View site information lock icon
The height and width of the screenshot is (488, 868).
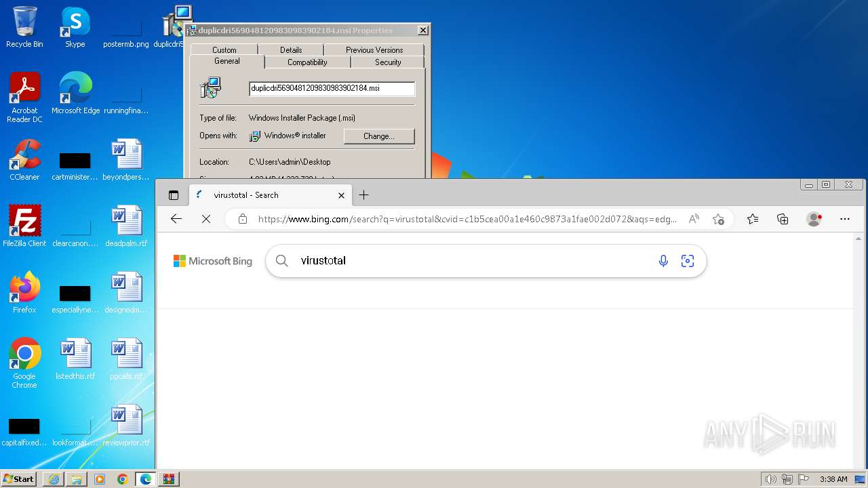point(243,219)
